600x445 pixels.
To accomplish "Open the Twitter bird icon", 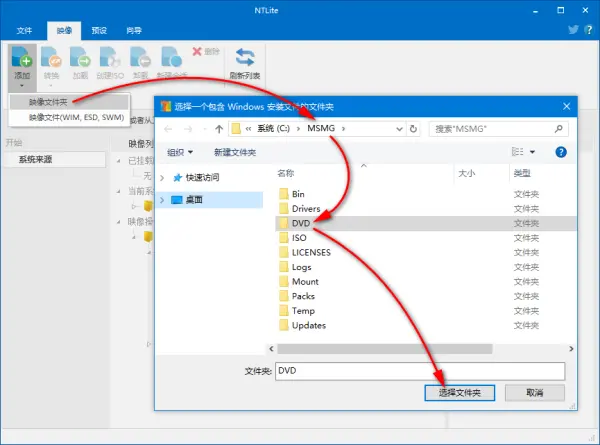I will (x=573, y=30).
